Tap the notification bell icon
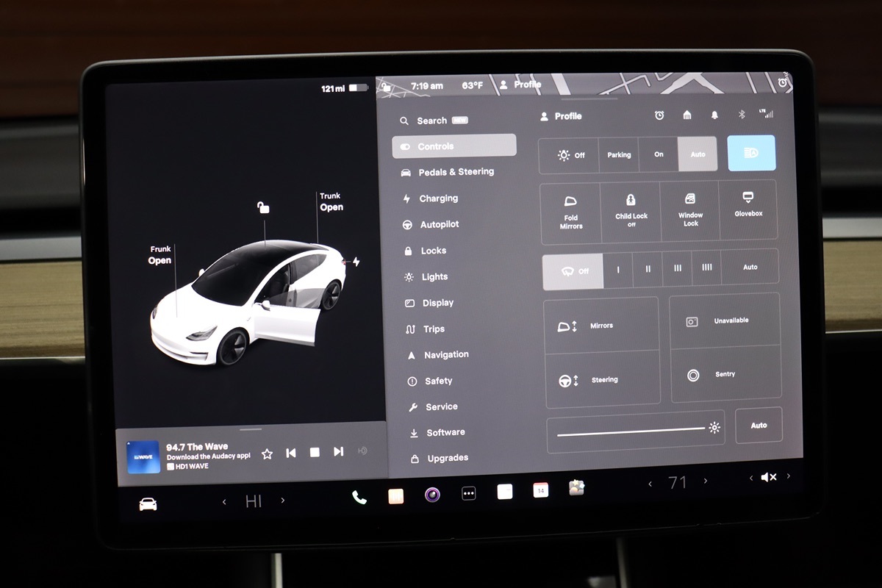This screenshot has height=588, width=882. (x=714, y=115)
